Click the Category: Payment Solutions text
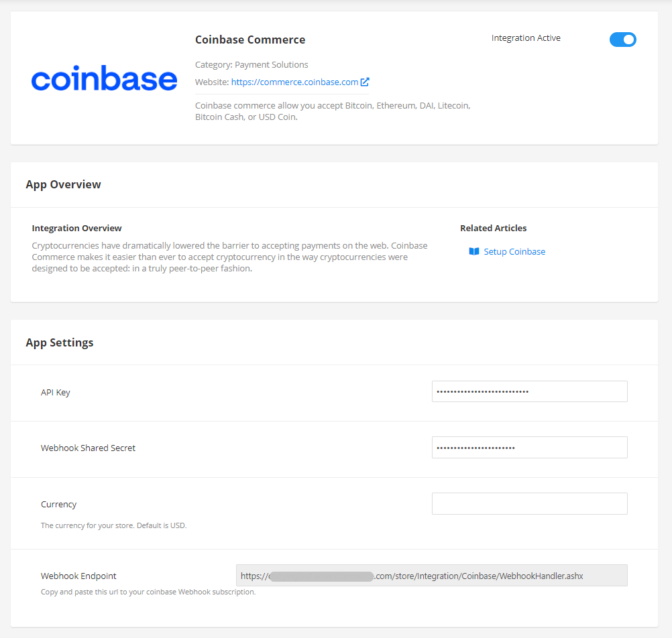 pyautogui.click(x=251, y=64)
